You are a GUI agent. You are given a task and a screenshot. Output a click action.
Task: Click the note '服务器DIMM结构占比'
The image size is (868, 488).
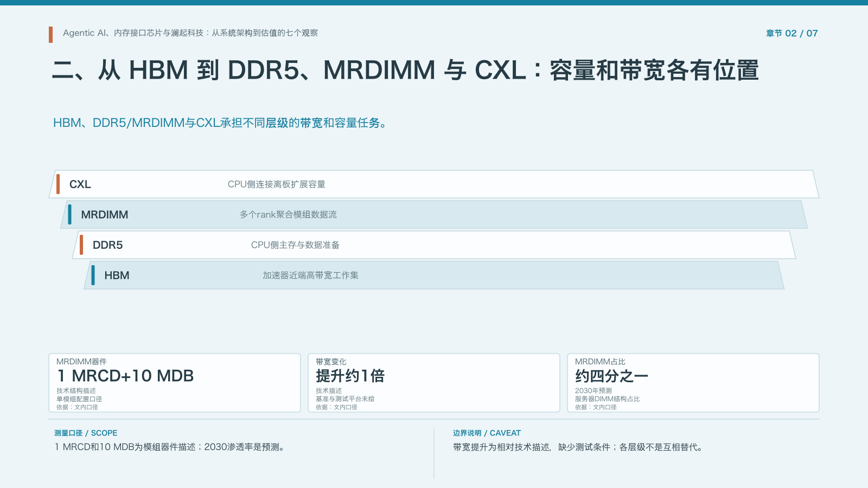[x=608, y=399]
